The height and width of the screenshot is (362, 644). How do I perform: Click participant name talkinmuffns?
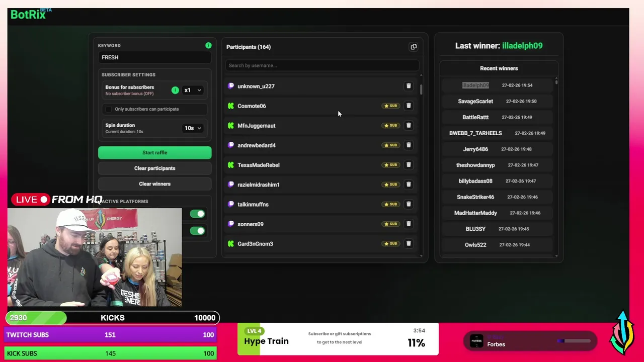coord(253,204)
